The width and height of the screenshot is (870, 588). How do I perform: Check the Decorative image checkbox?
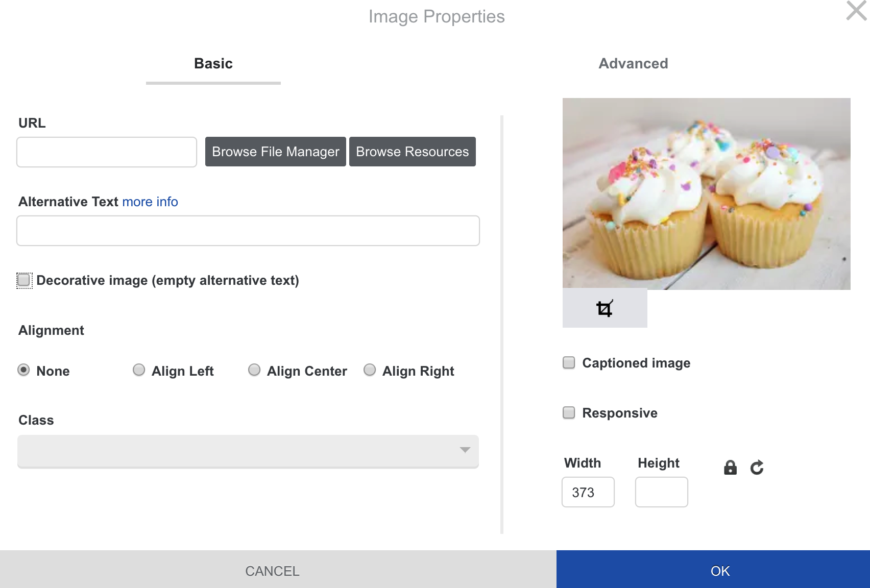(24, 280)
